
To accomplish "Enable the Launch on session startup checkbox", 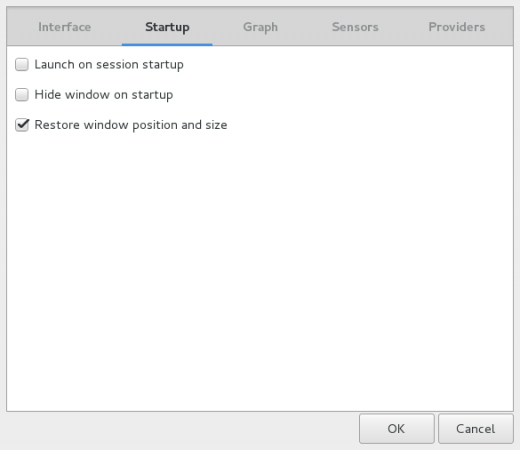I will coord(22,64).
